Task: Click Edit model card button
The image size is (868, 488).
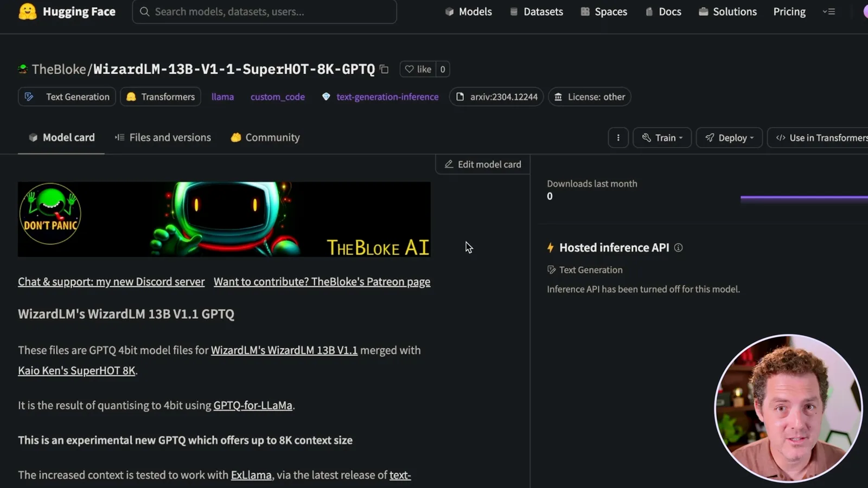Action: tap(483, 164)
